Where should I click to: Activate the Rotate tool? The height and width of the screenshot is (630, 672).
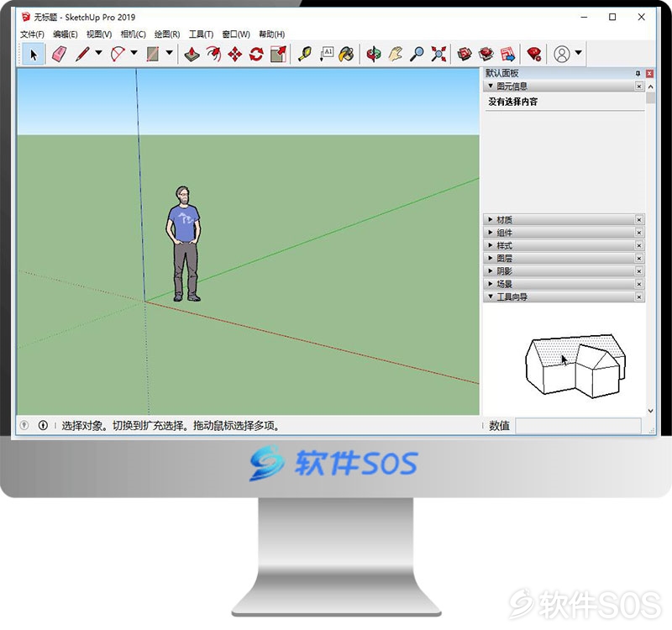(x=256, y=55)
